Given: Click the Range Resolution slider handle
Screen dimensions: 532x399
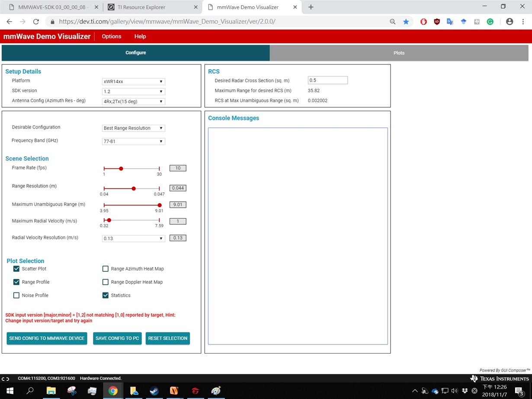Looking at the screenshot, I should (x=134, y=188).
